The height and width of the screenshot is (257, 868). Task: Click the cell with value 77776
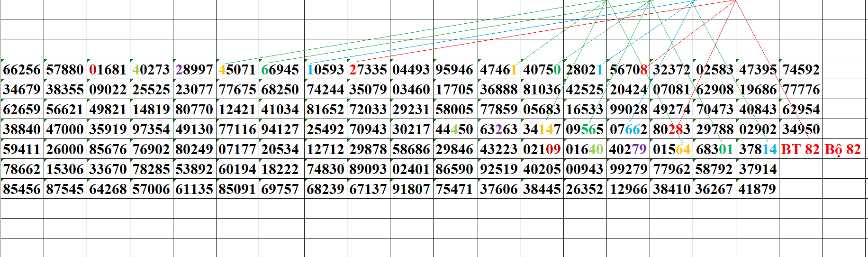801,90
